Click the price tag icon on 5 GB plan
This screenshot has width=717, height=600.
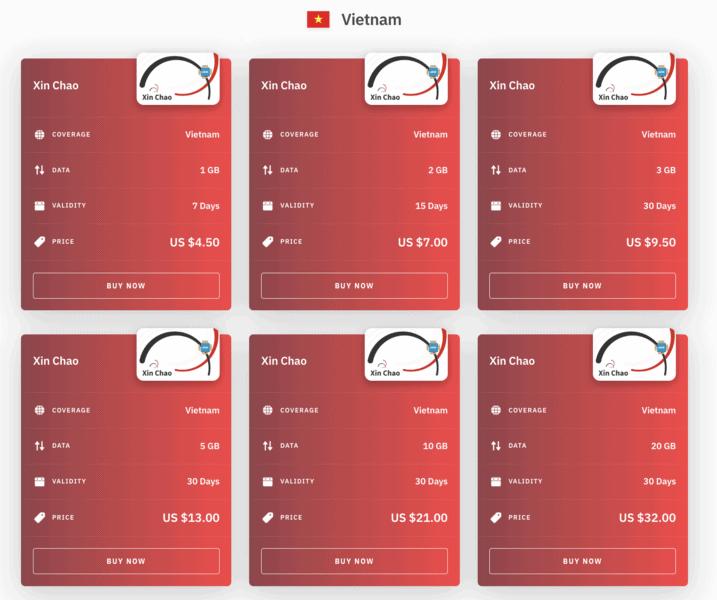coord(40,518)
